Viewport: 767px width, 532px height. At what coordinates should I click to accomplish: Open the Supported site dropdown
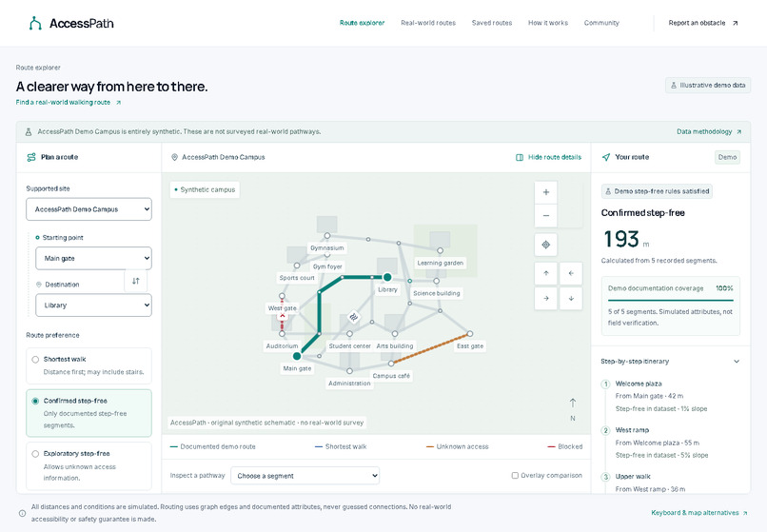[x=88, y=209]
